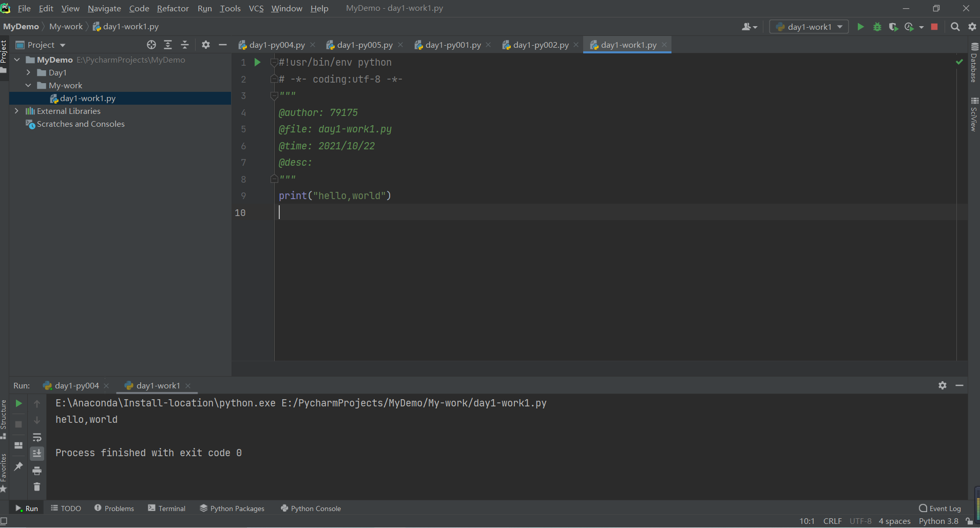Viewport: 980px width, 528px height.
Task: Open the user account icon menu
Action: (x=750, y=27)
